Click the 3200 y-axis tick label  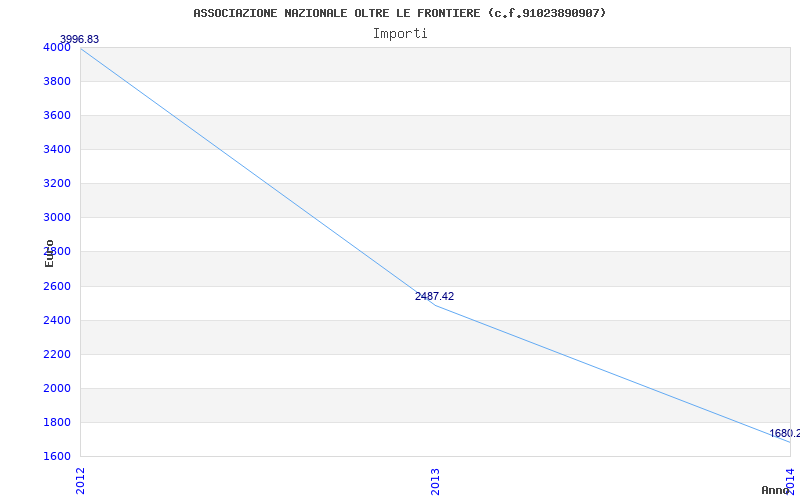pos(57,184)
